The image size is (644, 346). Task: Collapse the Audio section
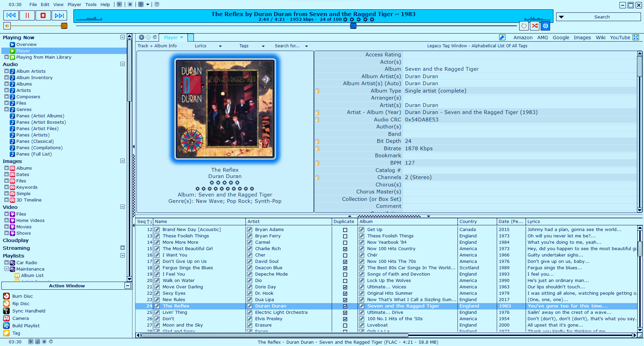click(x=122, y=64)
